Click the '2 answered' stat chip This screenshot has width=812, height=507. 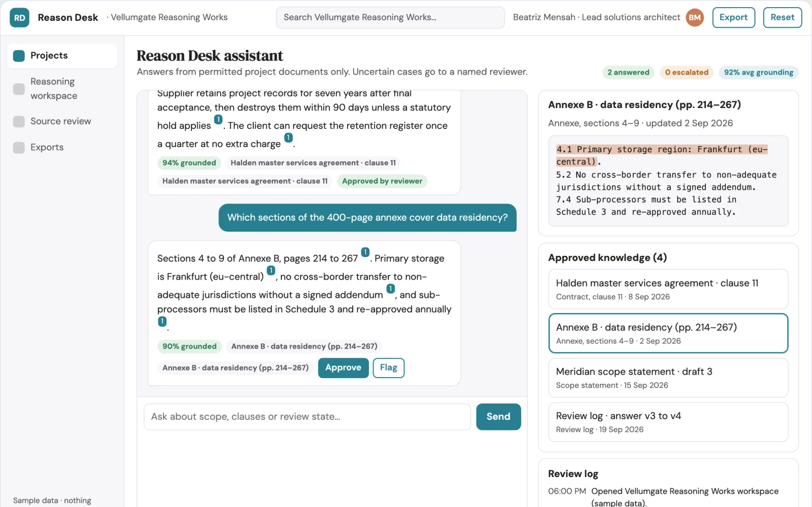[x=628, y=73]
